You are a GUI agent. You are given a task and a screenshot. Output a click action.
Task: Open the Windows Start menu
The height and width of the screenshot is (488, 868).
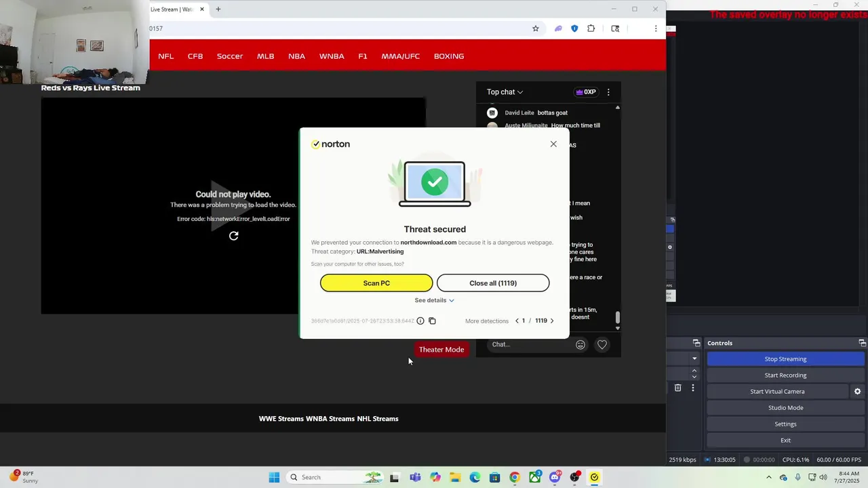pyautogui.click(x=274, y=477)
